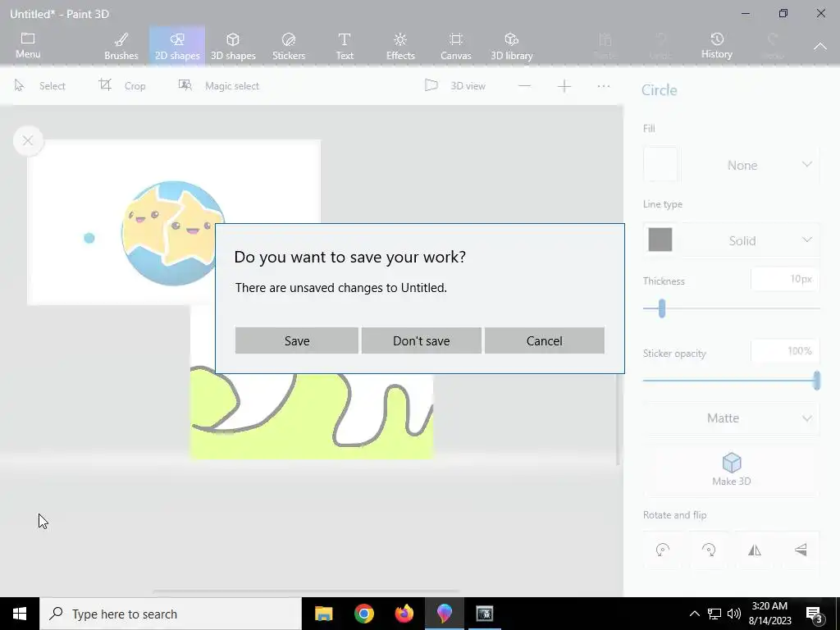Screen dimensions: 840x630
Task: Rotate right icon in Rotate and flip
Action: coord(708,550)
